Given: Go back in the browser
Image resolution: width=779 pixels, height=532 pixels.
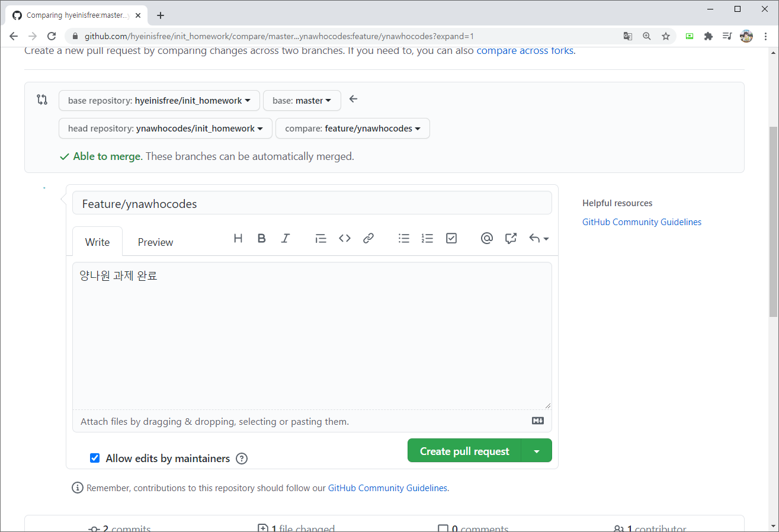Looking at the screenshot, I should point(14,36).
